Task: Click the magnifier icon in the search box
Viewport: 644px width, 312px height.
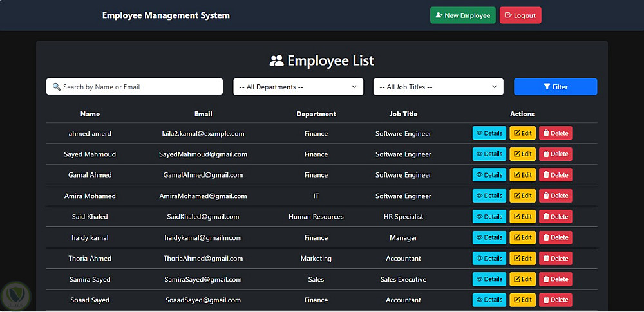Action: click(57, 87)
